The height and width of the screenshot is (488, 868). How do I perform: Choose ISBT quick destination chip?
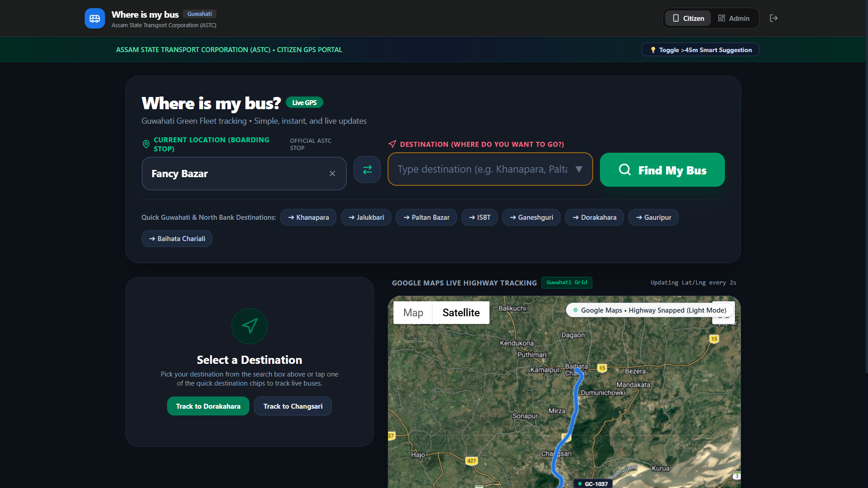[480, 217]
